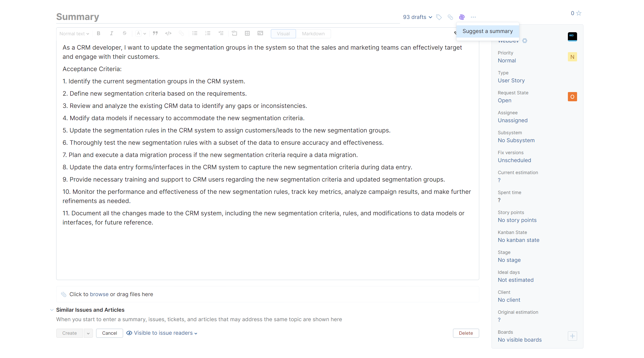Viewport: 644px width, 358px height.
Task: Apply strikethrough formatting
Action: click(124, 33)
